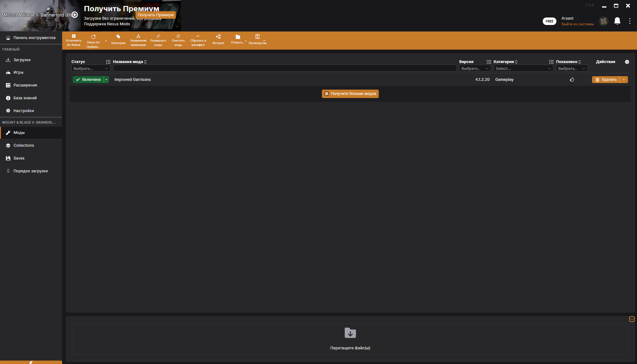
Task: Open История toolbar icon
Action: 218,37
